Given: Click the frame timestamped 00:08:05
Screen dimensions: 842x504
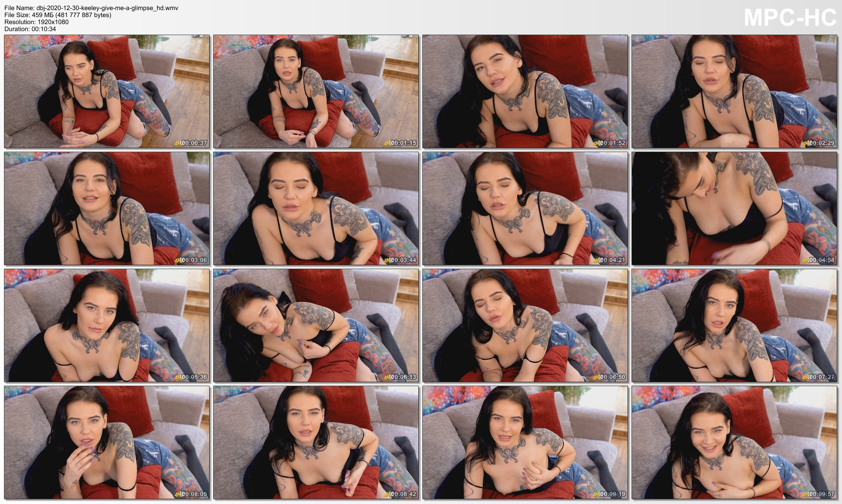Looking at the screenshot, I should pos(107,442).
